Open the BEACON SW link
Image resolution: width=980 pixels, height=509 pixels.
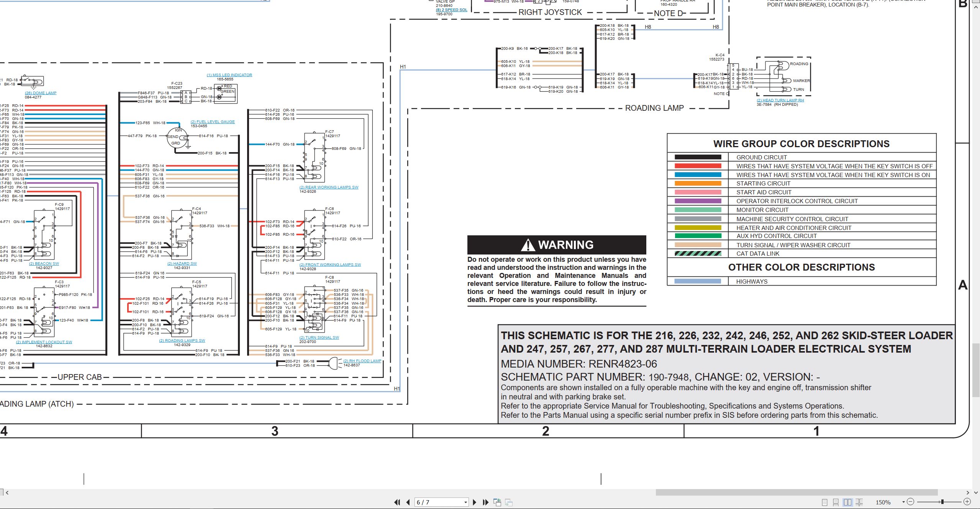44,264
